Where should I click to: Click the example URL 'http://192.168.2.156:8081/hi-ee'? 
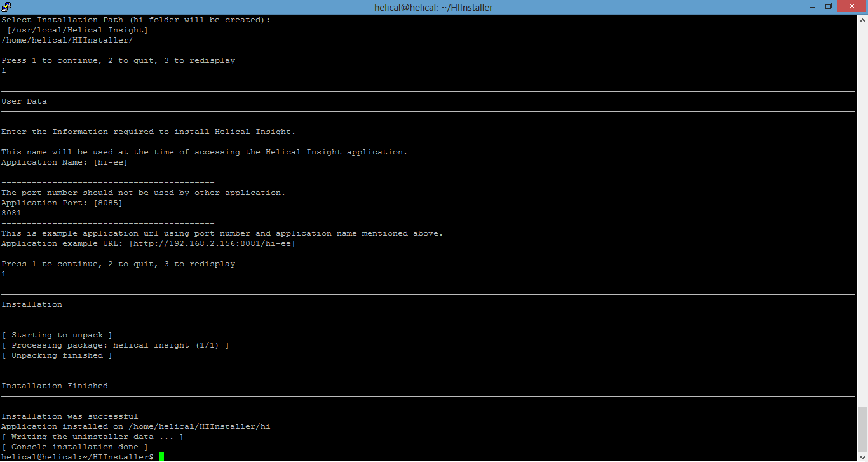(212, 243)
